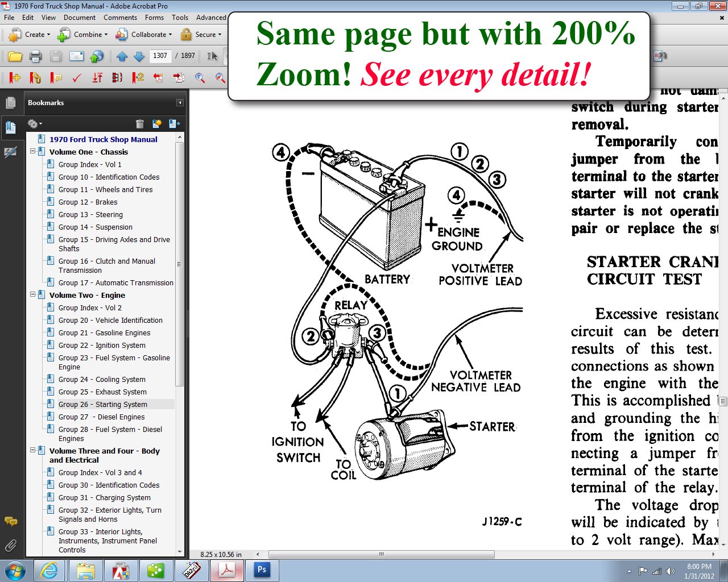Click the page number input field
728x582 pixels.
[160, 56]
